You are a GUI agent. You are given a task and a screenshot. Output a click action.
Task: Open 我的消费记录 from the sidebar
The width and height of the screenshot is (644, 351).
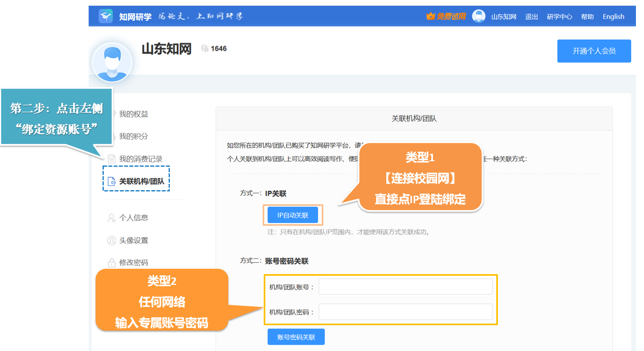[x=140, y=159]
